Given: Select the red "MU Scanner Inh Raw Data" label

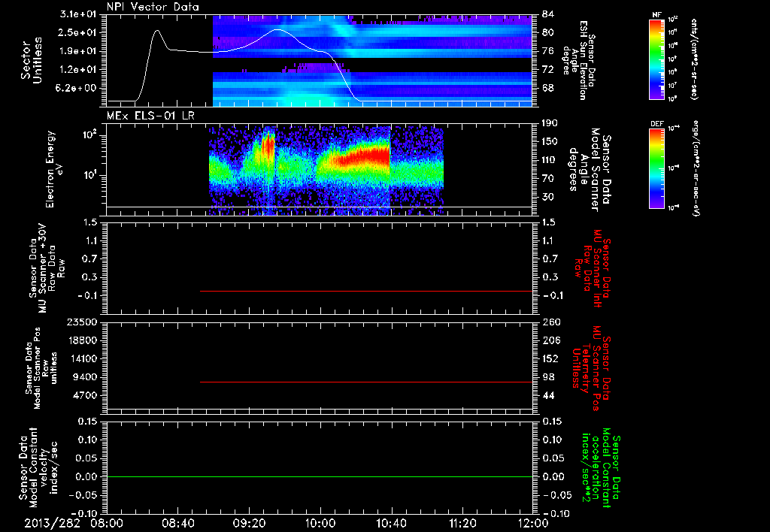Looking at the screenshot, I should (593, 268).
